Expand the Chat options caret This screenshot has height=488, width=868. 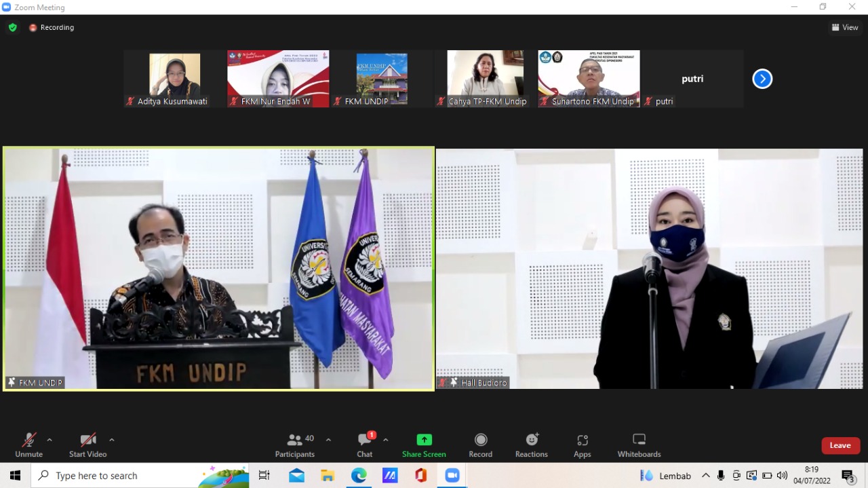[386, 440]
